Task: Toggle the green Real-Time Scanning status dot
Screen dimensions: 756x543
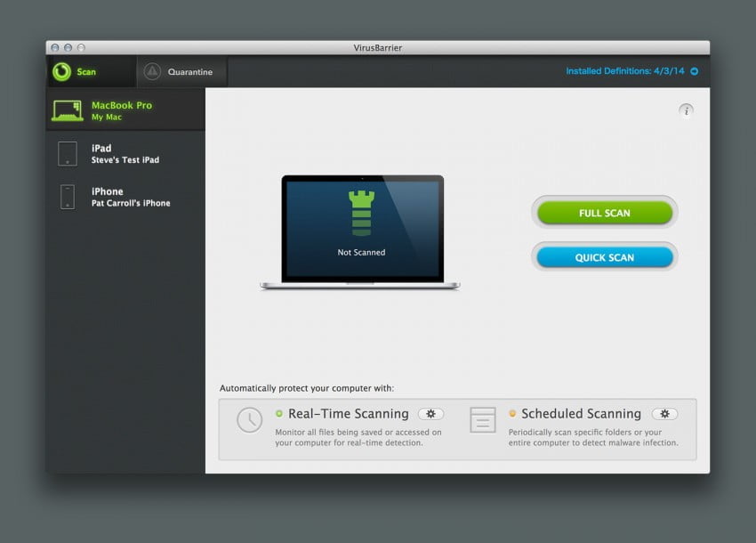Action: coord(279,414)
